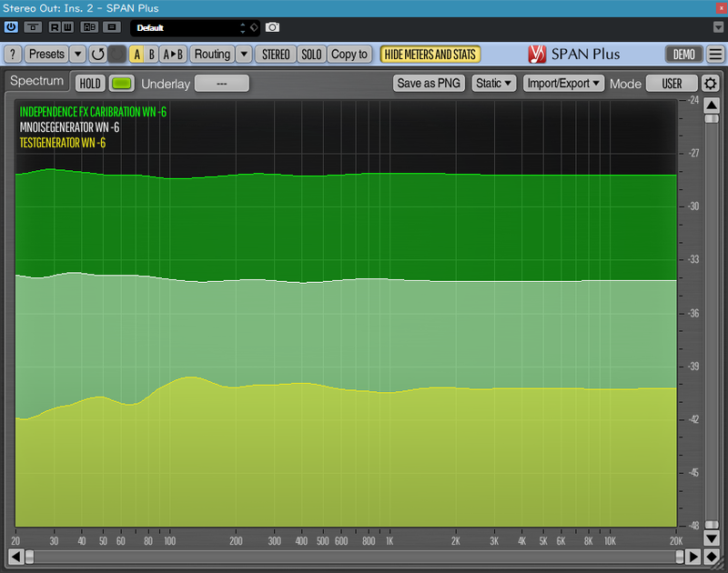Open the Underlay selector showing dashes
The image size is (728, 573).
222,84
